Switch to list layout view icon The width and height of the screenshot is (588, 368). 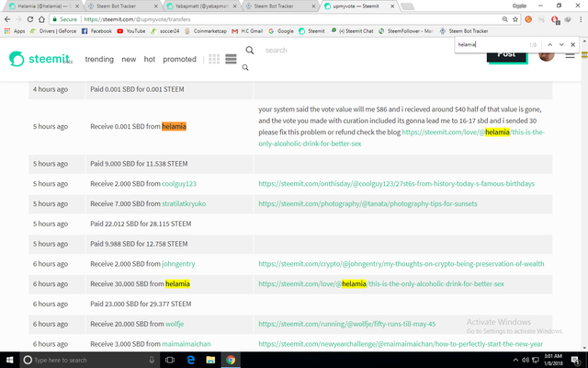point(231,59)
